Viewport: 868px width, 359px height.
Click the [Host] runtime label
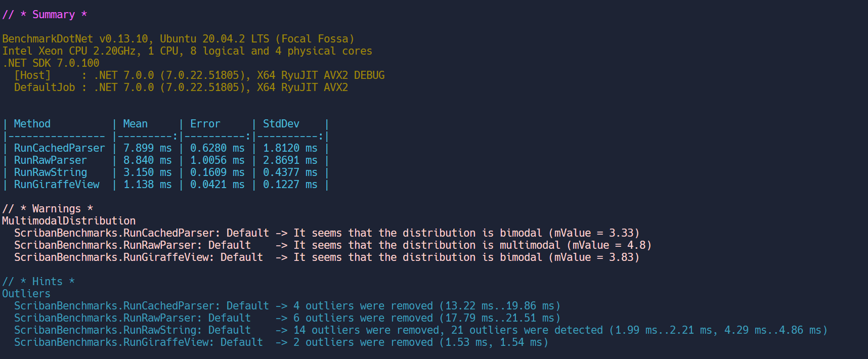point(32,75)
